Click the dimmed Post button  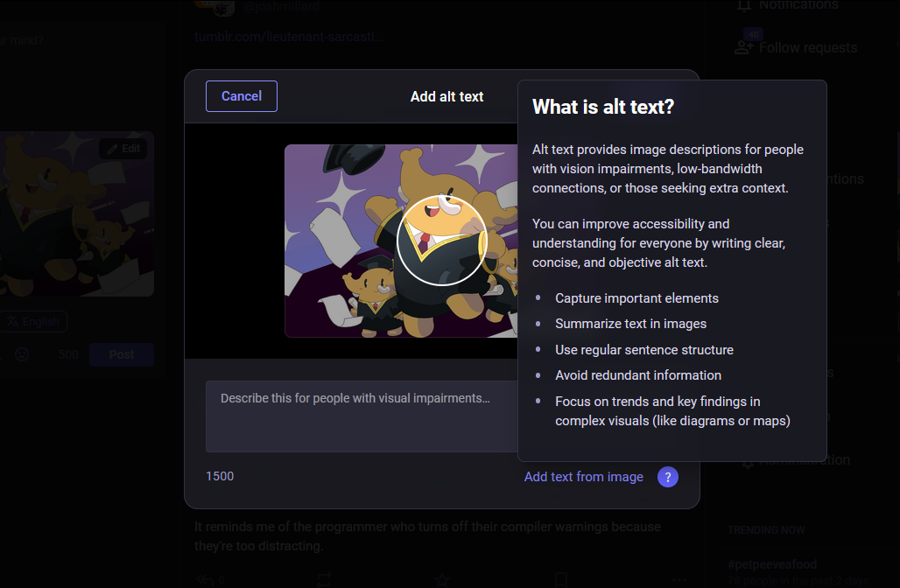pyautogui.click(x=122, y=354)
